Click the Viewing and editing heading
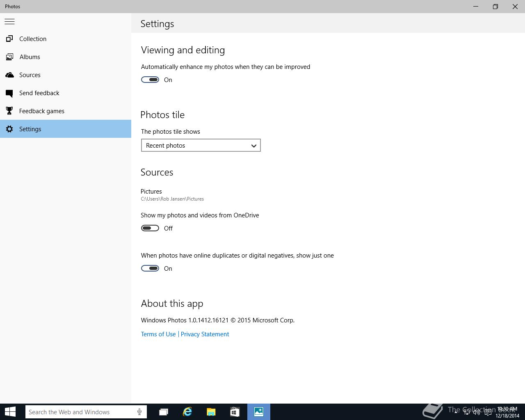This screenshot has height=420, width=525. [183, 50]
